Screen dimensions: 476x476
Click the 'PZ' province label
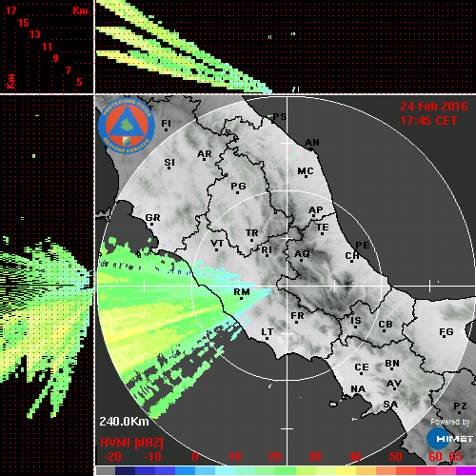click(x=460, y=406)
